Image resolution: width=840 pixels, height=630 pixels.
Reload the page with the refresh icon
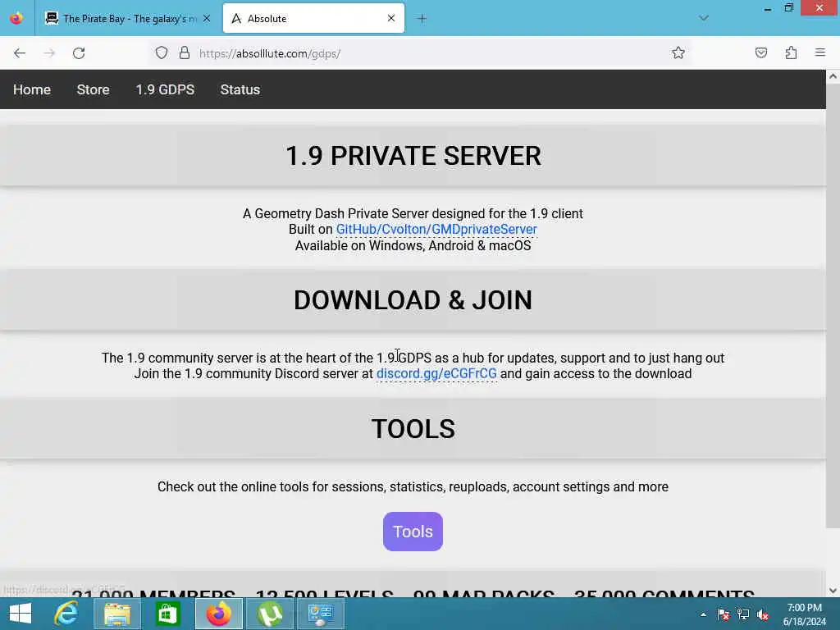click(x=79, y=53)
